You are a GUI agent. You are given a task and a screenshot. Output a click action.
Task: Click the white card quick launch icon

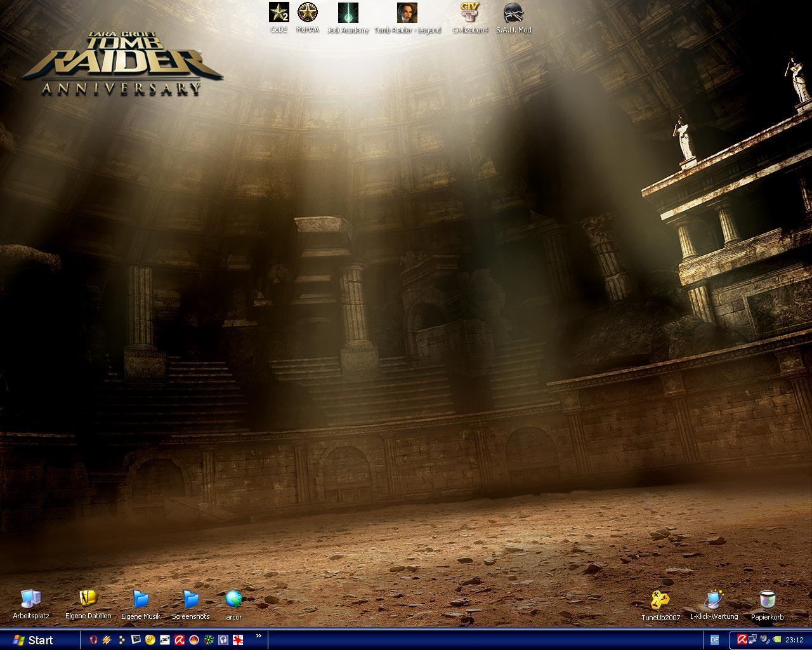tap(165, 640)
